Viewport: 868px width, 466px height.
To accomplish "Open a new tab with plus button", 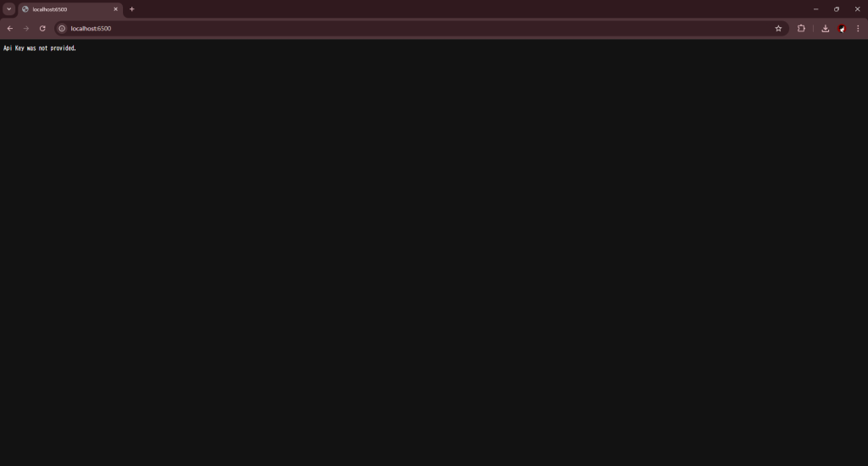I will tap(131, 8).
